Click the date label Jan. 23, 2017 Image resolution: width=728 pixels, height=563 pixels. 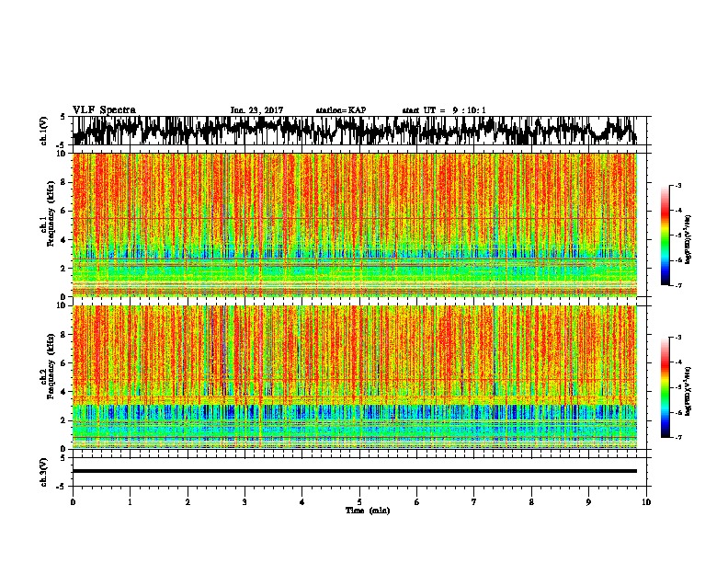(256, 110)
